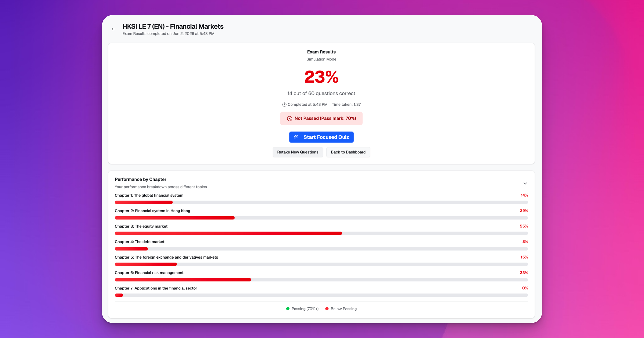
Task: Click the Chapter 2 Hong Kong financial system progress bar
Action: [x=321, y=218]
